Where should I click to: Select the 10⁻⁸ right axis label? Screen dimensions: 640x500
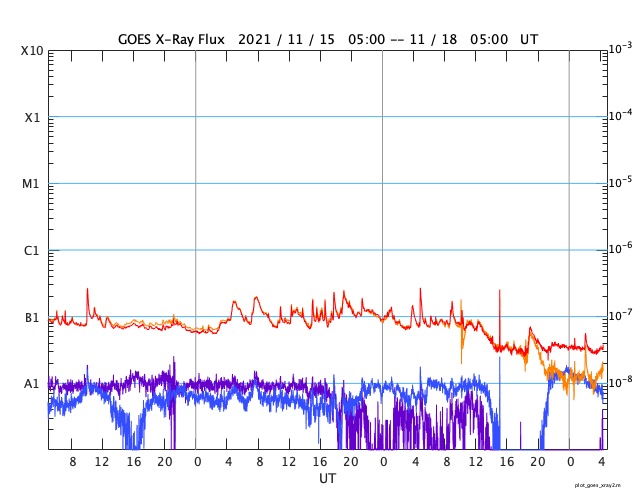pos(620,381)
